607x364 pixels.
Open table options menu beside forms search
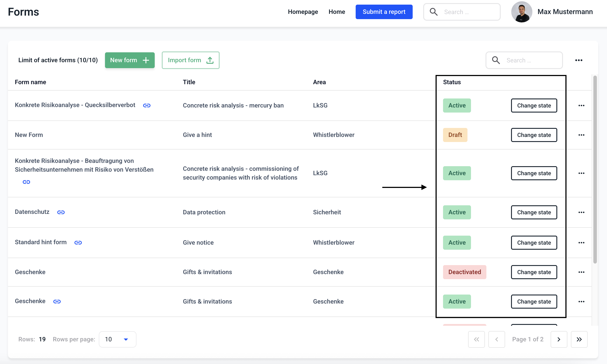[x=579, y=60]
